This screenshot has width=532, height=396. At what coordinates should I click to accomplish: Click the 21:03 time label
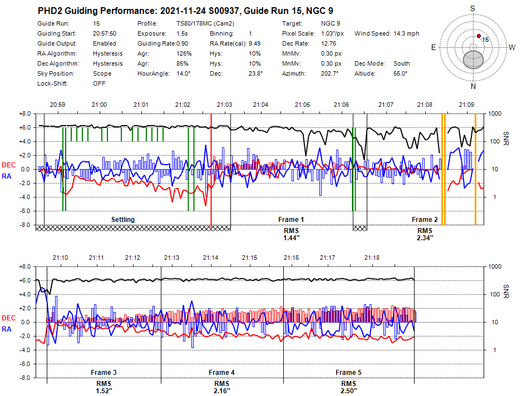pos(225,105)
